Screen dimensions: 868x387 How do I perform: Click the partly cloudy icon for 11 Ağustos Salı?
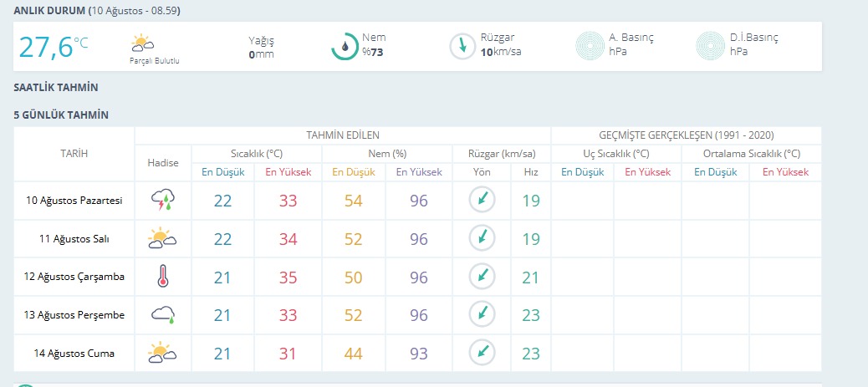162,238
